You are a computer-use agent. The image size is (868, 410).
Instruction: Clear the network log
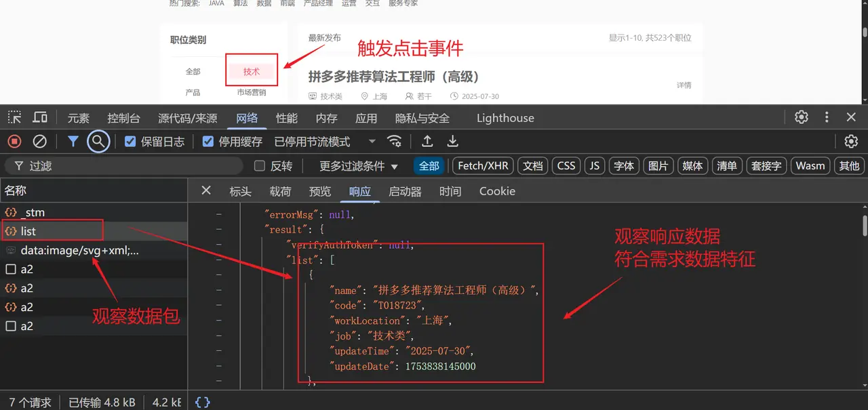[x=40, y=142]
